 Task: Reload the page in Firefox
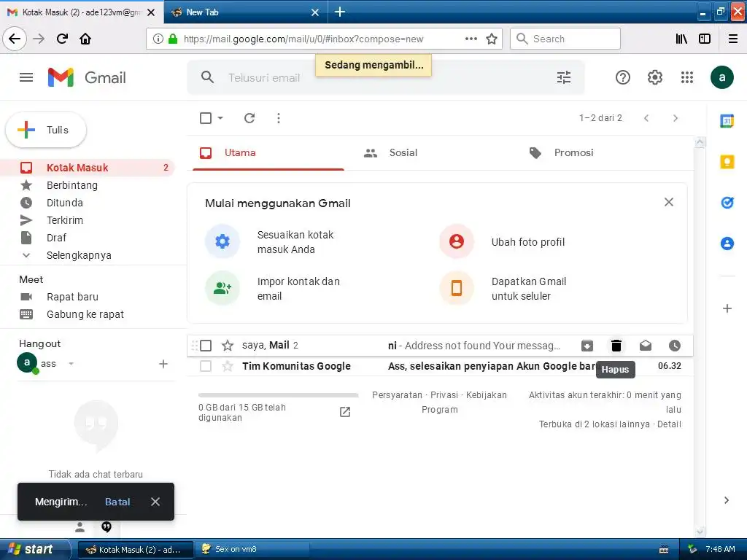62,39
